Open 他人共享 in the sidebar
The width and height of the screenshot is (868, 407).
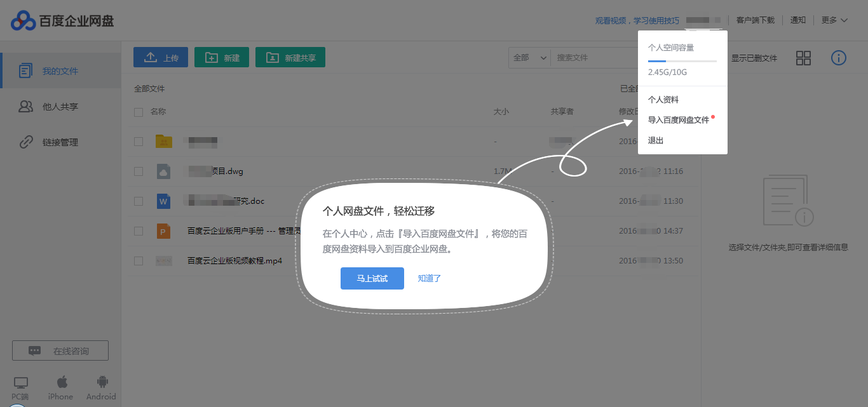60,107
